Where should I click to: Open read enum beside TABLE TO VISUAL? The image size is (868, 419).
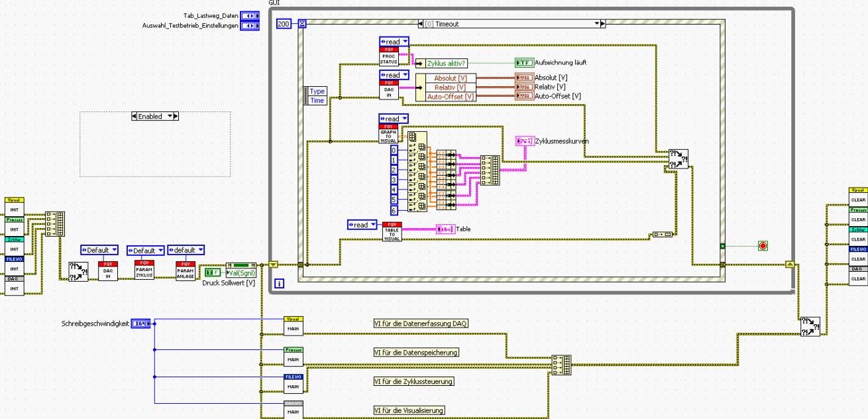362,225
